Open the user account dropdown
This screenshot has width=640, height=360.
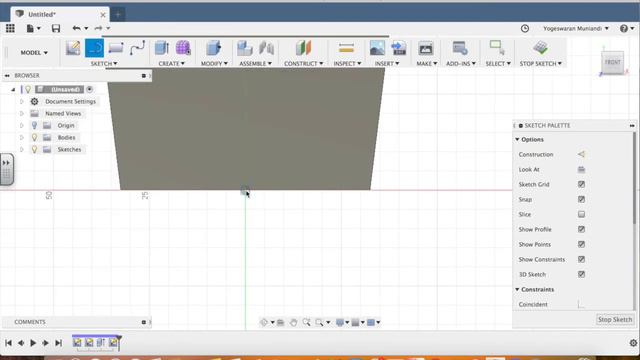(x=576, y=29)
